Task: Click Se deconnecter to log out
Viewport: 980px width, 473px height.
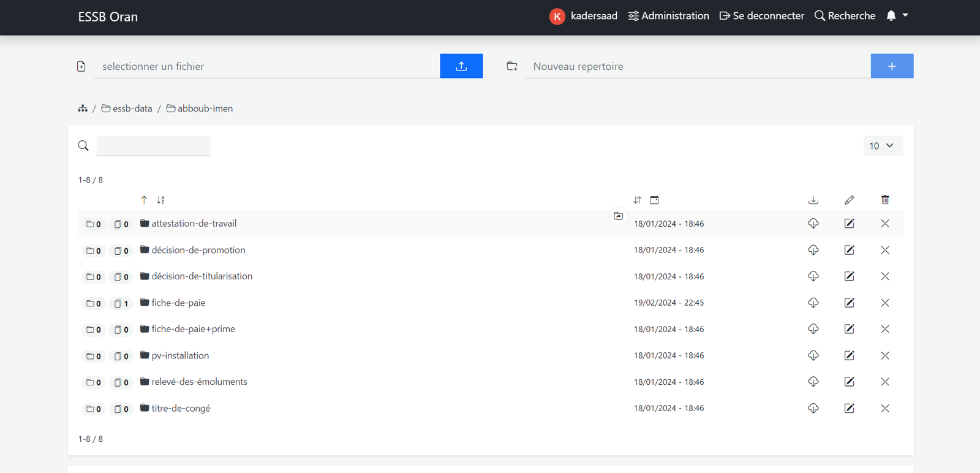Action: [762, 16]
